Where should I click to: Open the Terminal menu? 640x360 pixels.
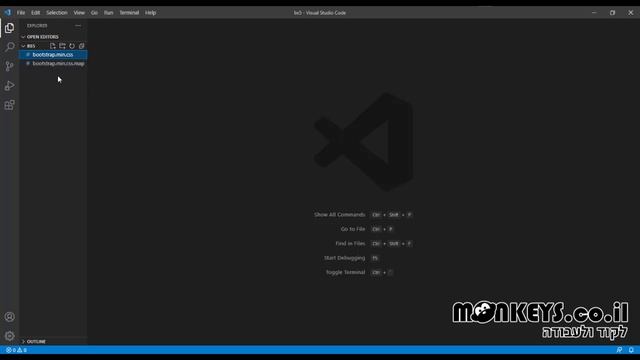[129, 13]
